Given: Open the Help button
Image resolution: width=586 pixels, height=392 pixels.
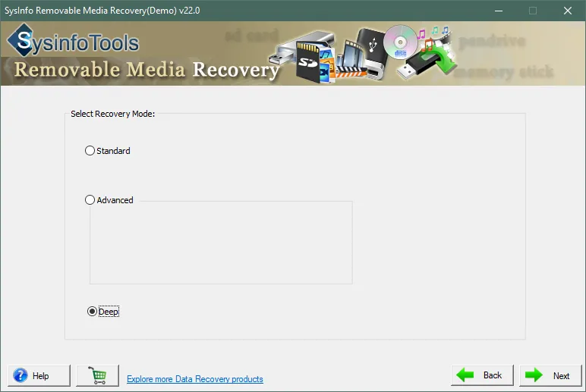Looking at the screenshot, I should pos(39,375).
